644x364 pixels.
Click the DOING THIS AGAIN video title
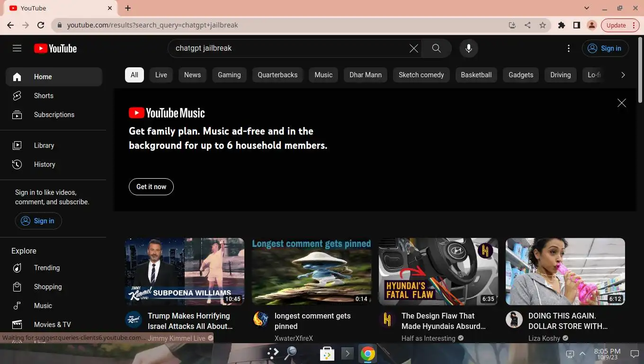click(568, 321)
